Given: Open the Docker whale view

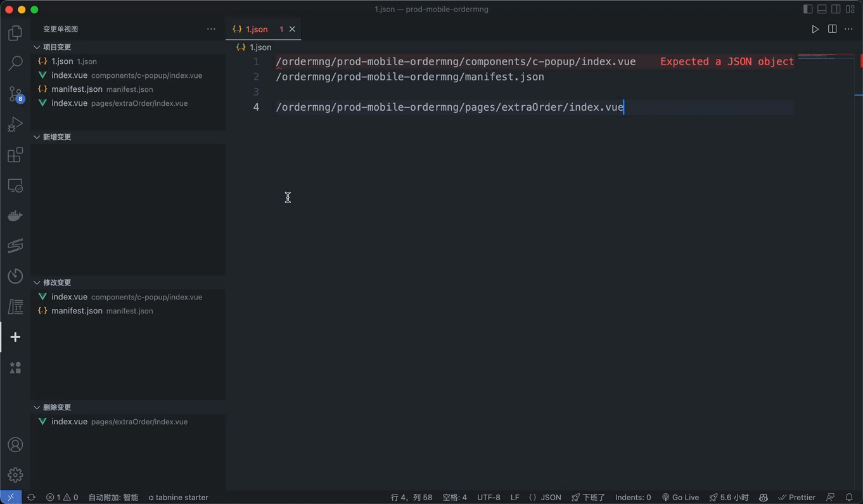Looking at the screenshot, I should (x=15, y=215).
